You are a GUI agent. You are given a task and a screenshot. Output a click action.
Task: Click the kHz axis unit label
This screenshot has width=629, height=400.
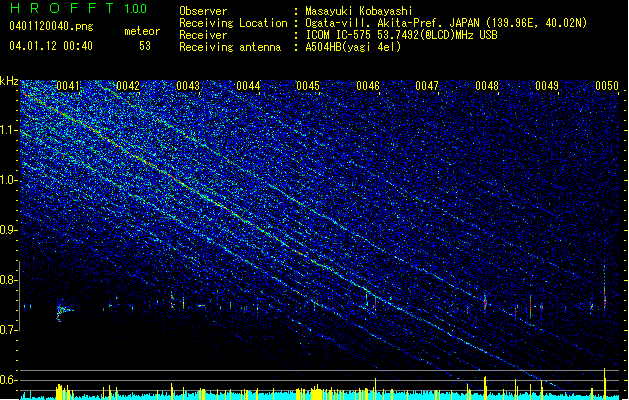point(9,81)
